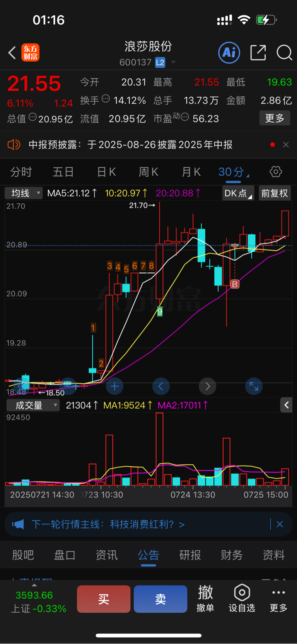Enter fullscreen chart expand icon
This screenshot has height=644, width=297.
coord(254,386)
